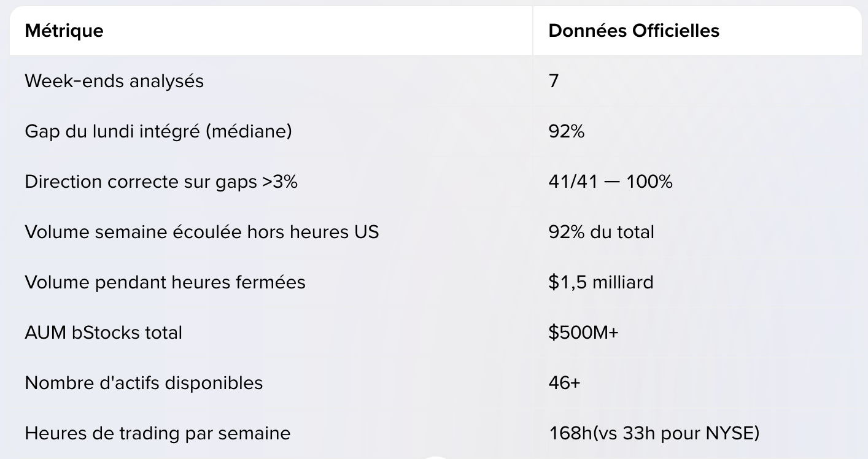Select the Week-ends analysés row label
This screenshot has height=459, width=868.
point(114,80)
